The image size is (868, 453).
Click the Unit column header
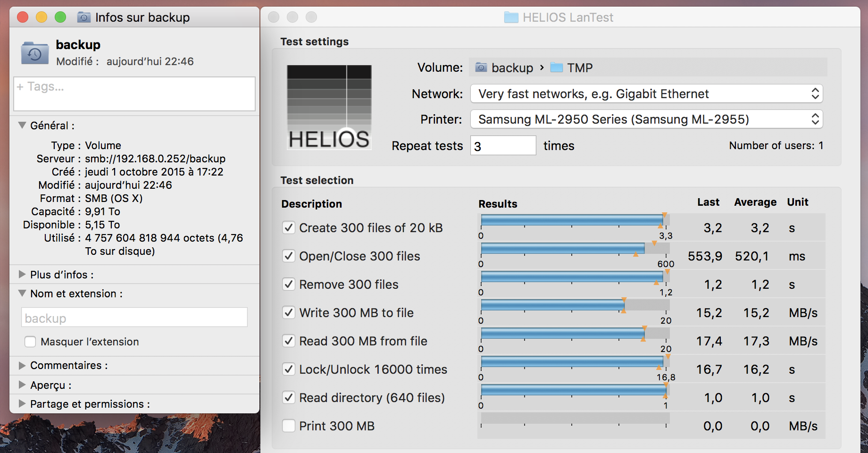(798, 202)
